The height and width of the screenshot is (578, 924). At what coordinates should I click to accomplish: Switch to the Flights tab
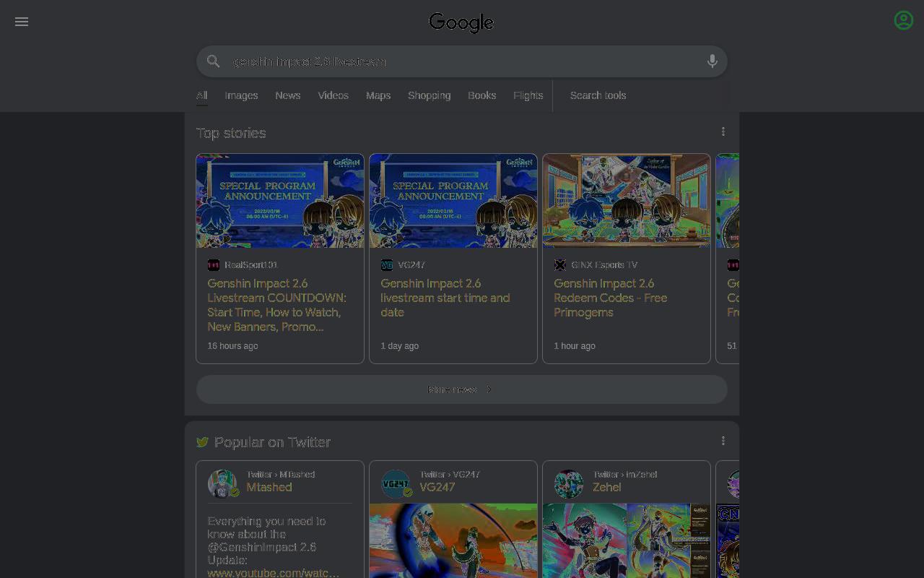(x=528, y=95)
